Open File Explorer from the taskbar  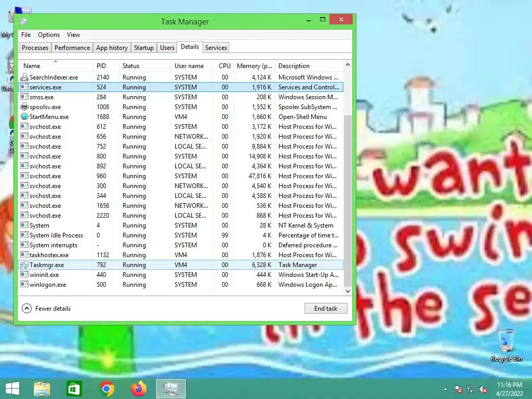coord(42,389)
